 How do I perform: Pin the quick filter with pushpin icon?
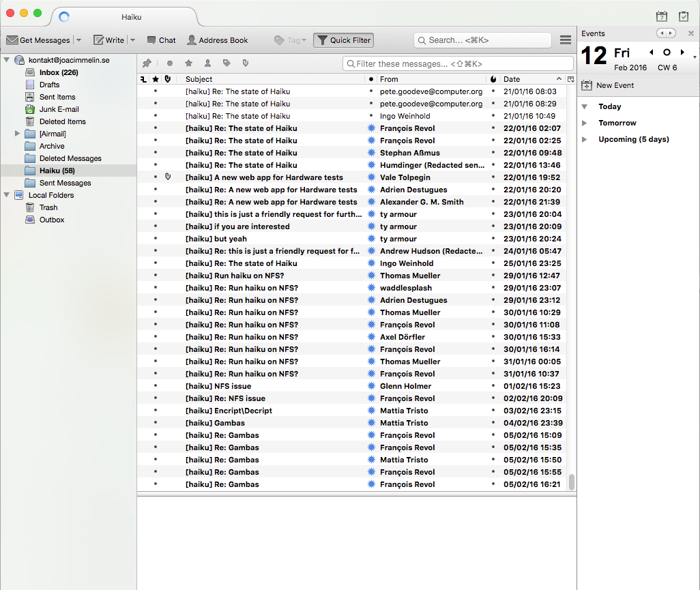click(147, 63)
